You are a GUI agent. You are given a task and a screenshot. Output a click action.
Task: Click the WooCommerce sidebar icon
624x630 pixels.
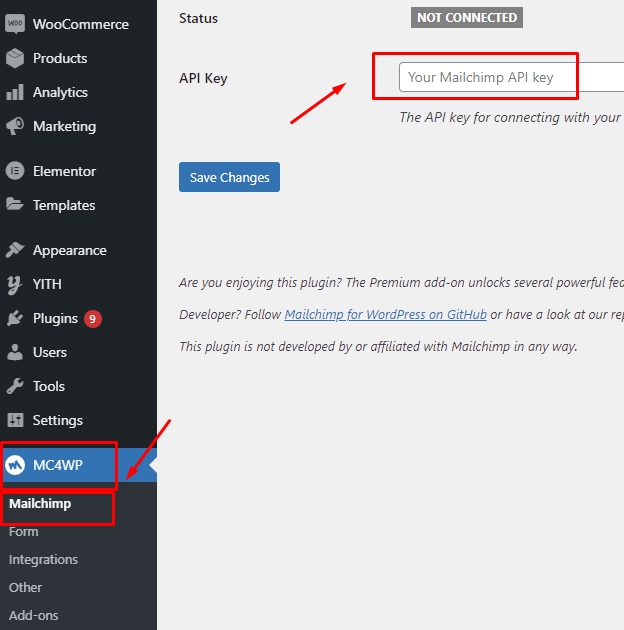coord(15,24)
